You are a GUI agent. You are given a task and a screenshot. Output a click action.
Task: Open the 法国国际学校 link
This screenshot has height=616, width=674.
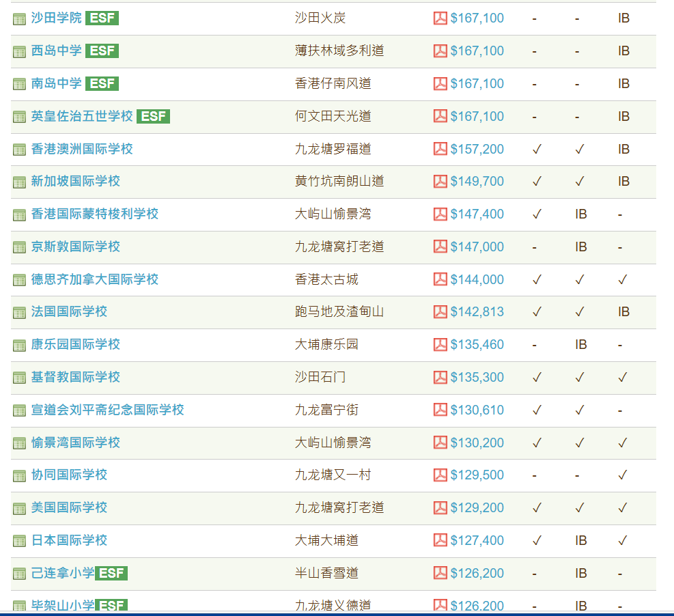[69, 311]
